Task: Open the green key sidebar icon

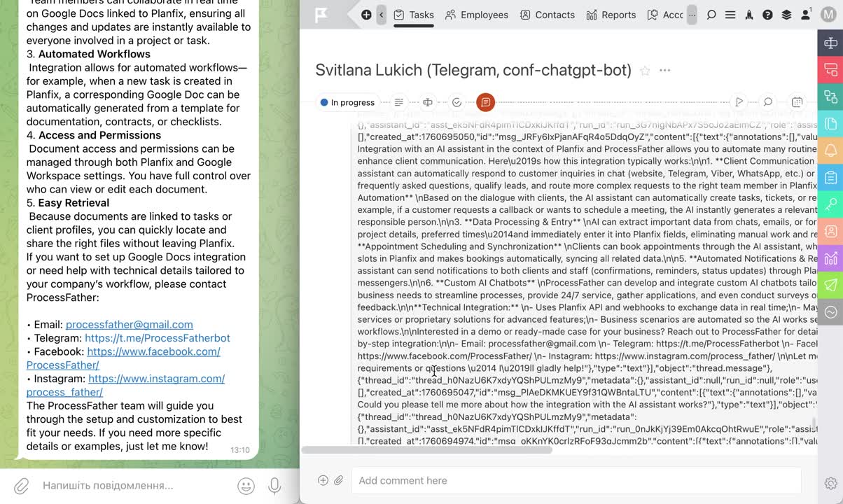Action: [830, 204]
